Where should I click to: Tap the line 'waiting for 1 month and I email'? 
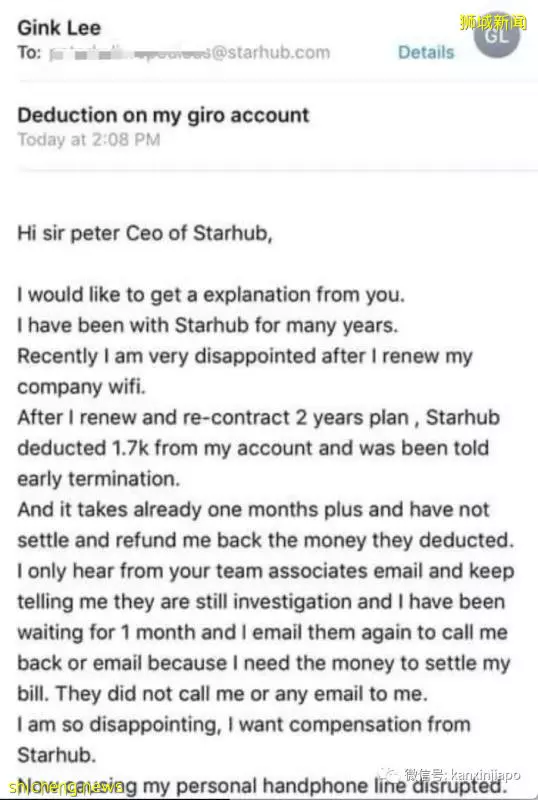(262, 632)
